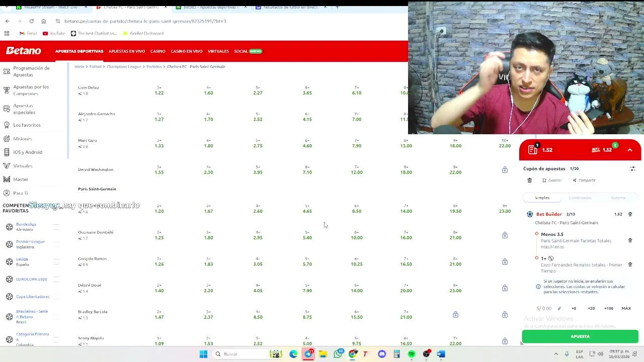Open WhatsApp from the taskbar
The width and height of the screenshot is (644, 362).
point(338,354)
